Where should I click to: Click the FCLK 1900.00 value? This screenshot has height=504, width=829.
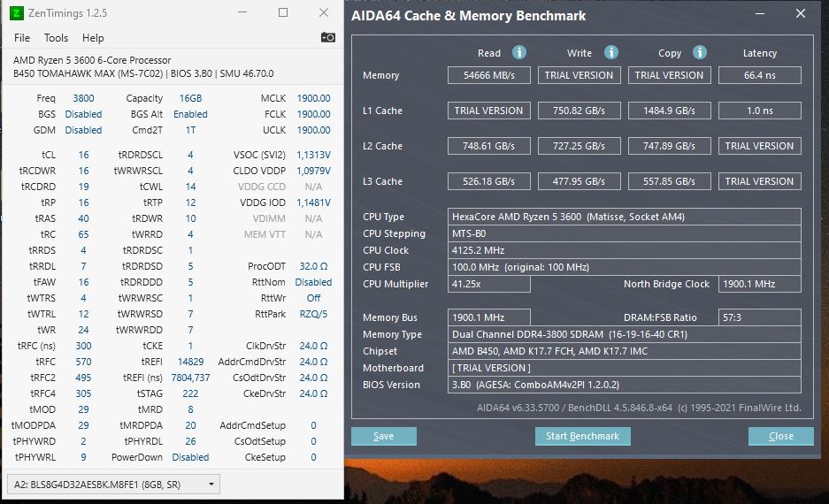pyautogui.click(x=313, y=114)
